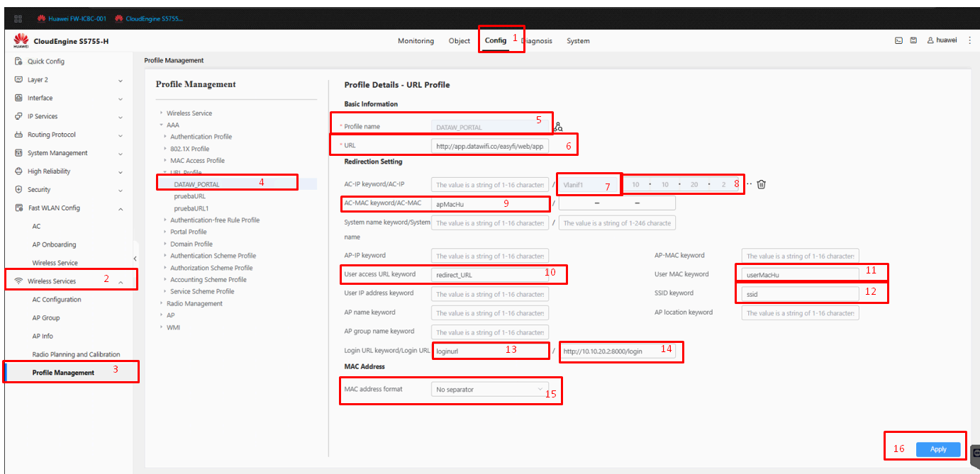The image size is (980, 474).
Task: Expand the Radio Management tree node
Action: point(162,303)
